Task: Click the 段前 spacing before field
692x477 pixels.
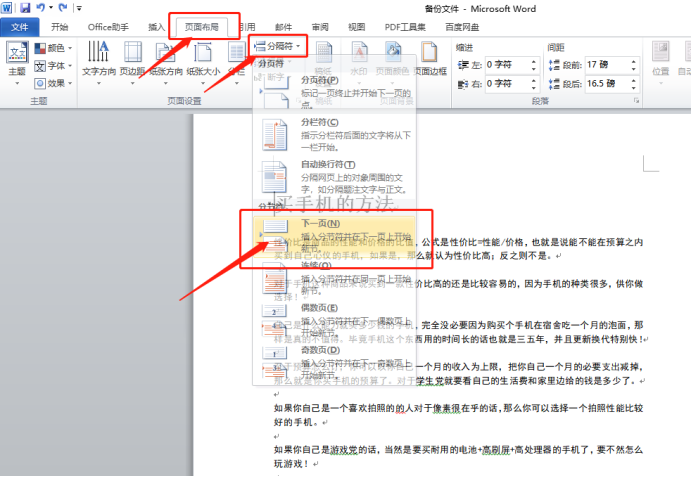Action: 606,65
